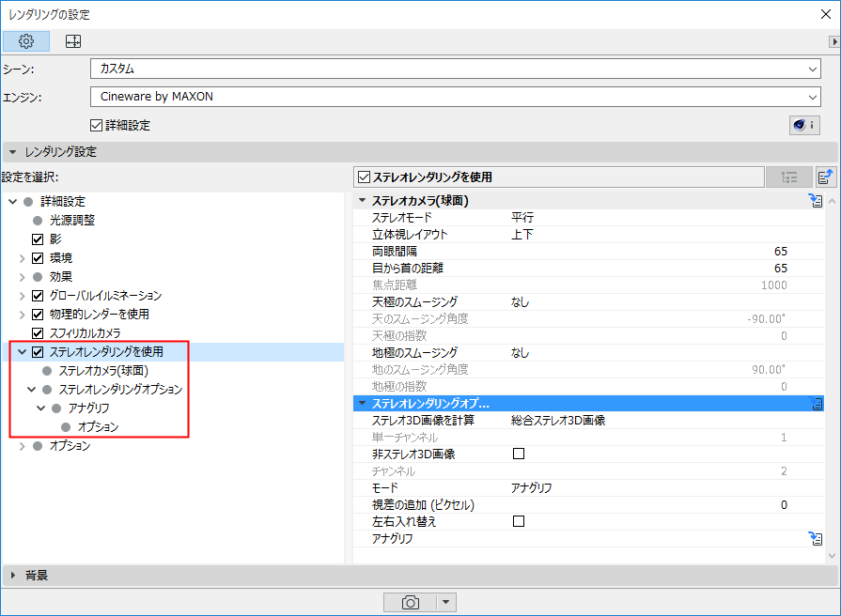Image resolution: width=841 pixels, height=616 pixels.
Task: Expand the 効果 tree node
Action: coord(22,277)
